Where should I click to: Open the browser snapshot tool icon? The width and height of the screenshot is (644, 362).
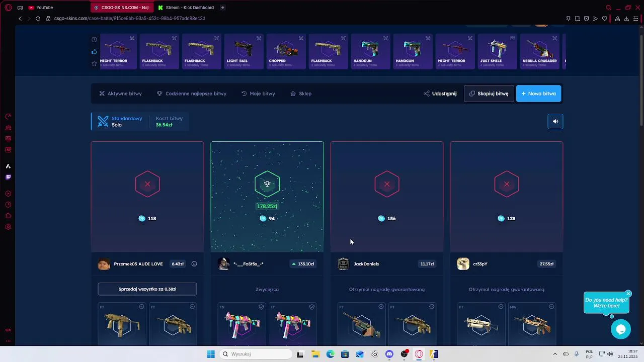click(577, 19)
